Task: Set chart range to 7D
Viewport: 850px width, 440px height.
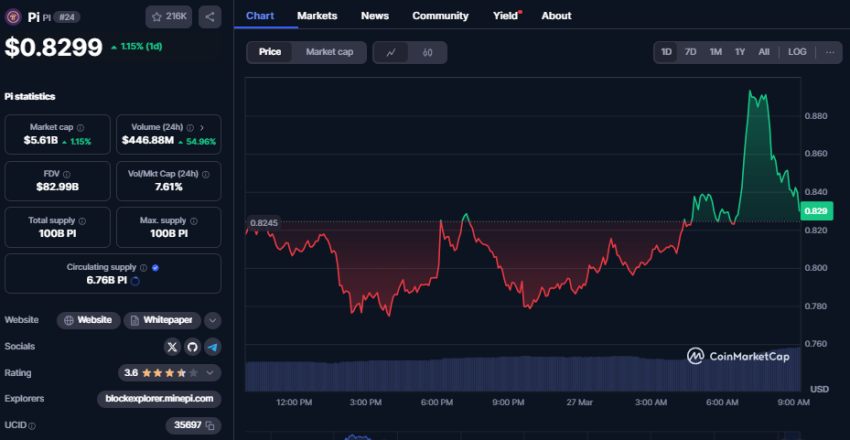Action: (x=690, y=52)
